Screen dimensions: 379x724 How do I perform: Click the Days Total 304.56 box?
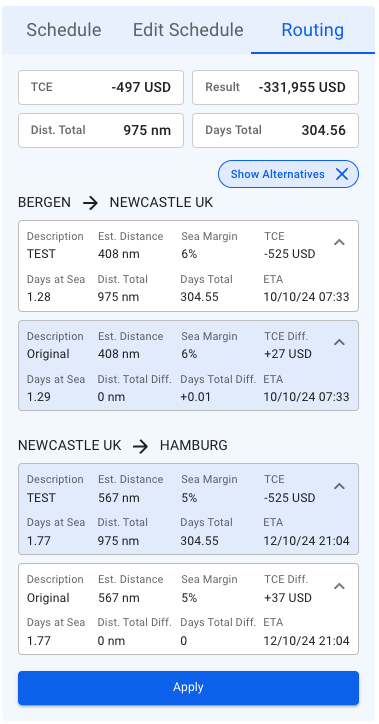275,130
